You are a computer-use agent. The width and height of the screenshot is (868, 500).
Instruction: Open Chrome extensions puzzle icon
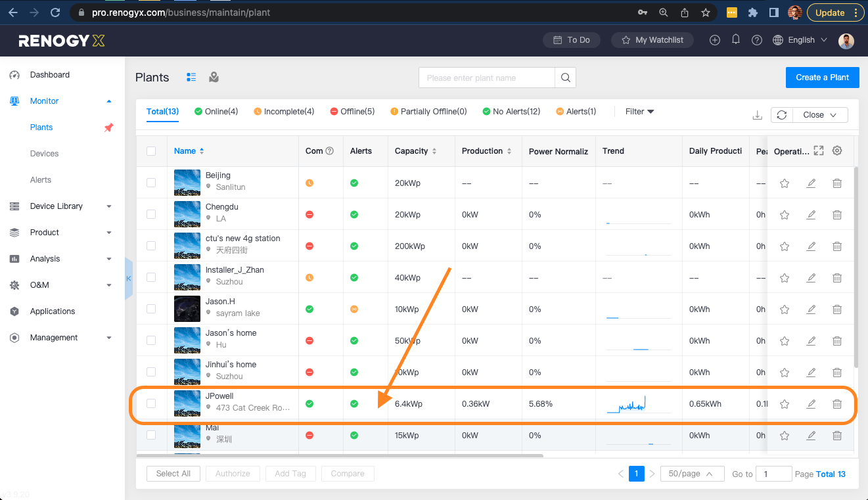pos(753,12)
